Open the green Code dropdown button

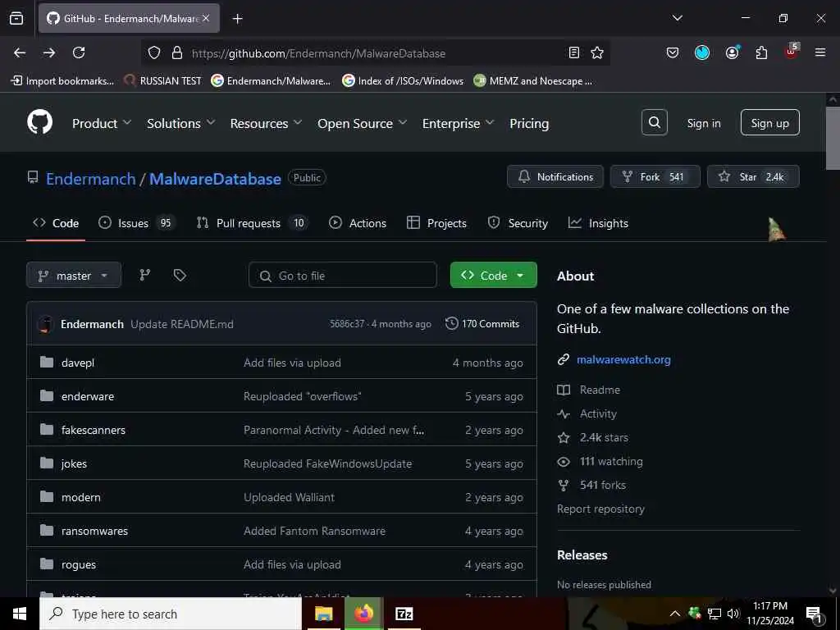[x=493, y=276]
